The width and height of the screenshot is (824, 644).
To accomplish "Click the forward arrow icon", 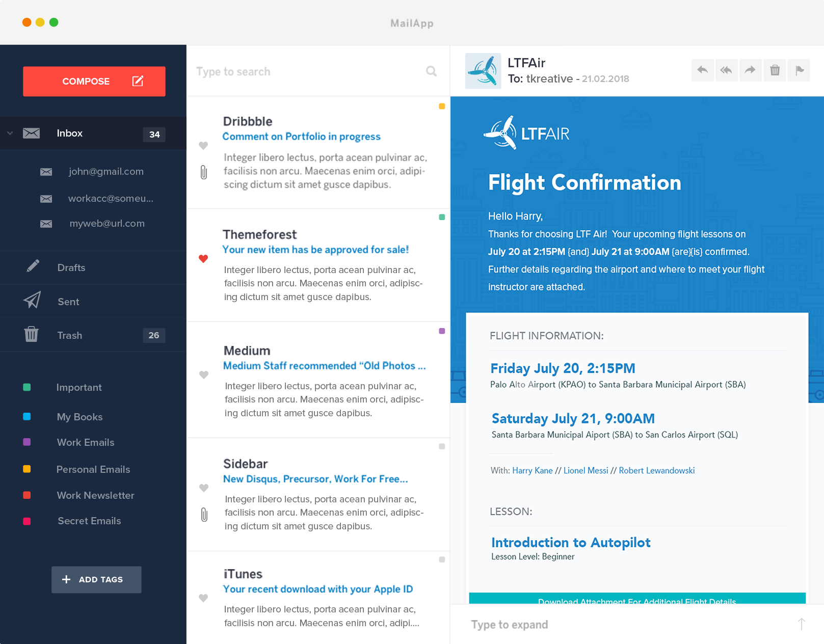I will click(x=750, y=70).
